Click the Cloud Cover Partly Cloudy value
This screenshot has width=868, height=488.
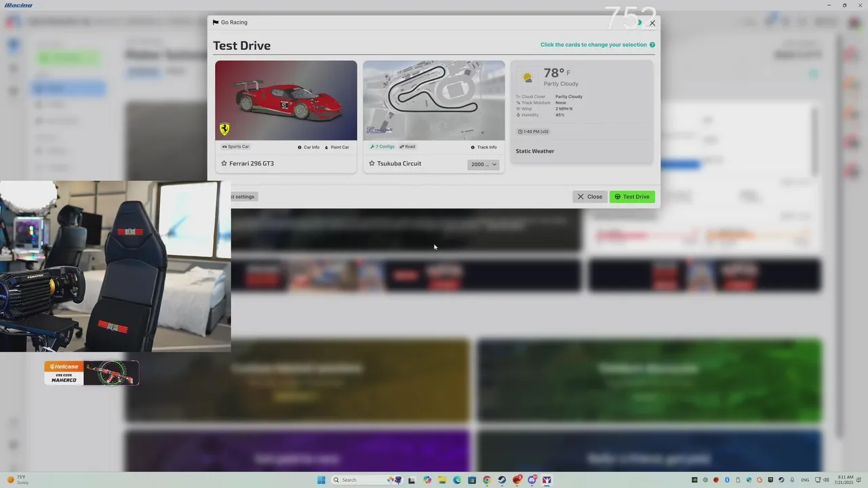569,96
